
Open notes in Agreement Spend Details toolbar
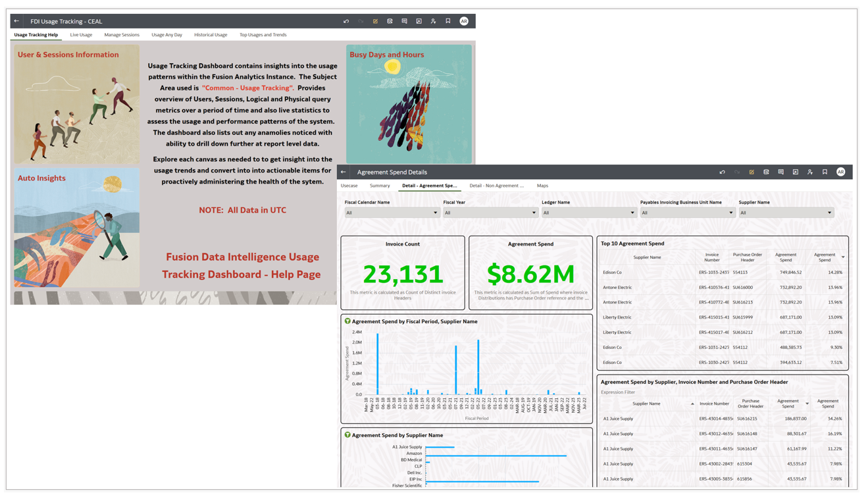(x=780, y=172)
